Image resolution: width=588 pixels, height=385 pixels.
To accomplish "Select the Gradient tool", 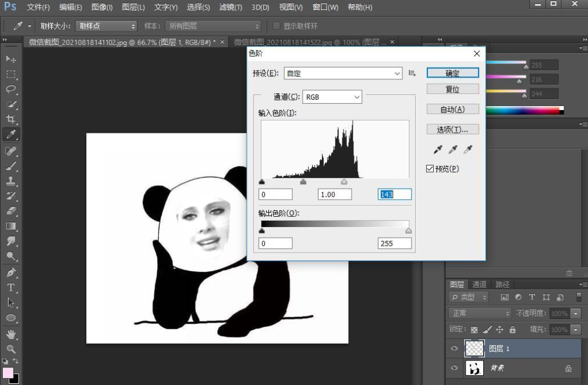I will [x=10, y=227].
